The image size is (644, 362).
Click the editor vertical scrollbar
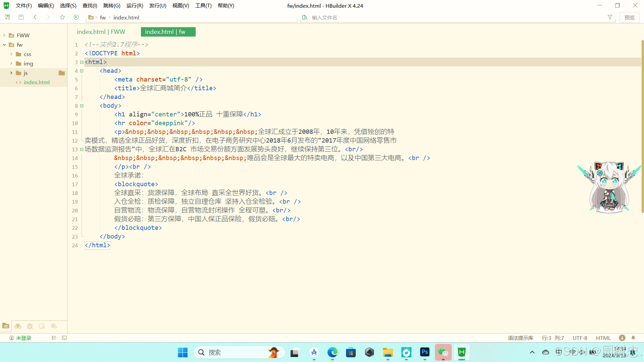642,126
